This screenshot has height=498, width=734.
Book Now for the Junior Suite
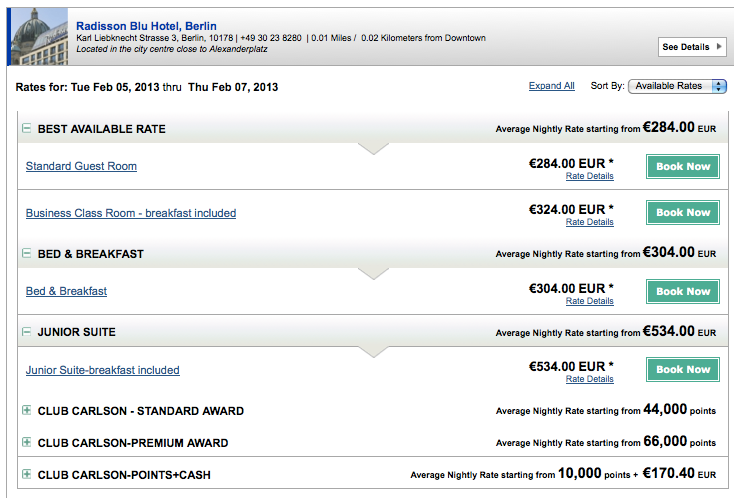(683, 370)
